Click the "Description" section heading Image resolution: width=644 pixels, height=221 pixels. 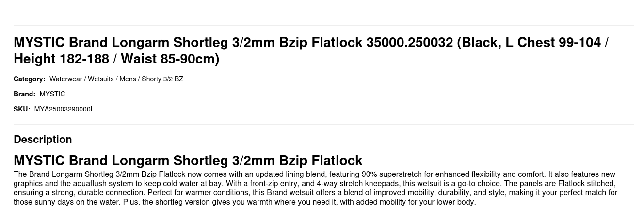(43, 139)
